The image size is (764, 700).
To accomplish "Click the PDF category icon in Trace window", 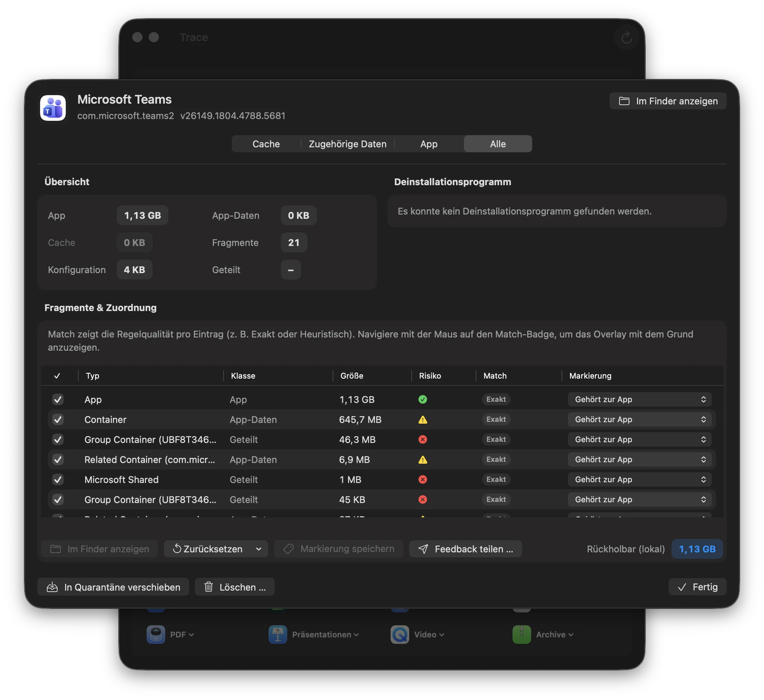I will tap(156, 634).
